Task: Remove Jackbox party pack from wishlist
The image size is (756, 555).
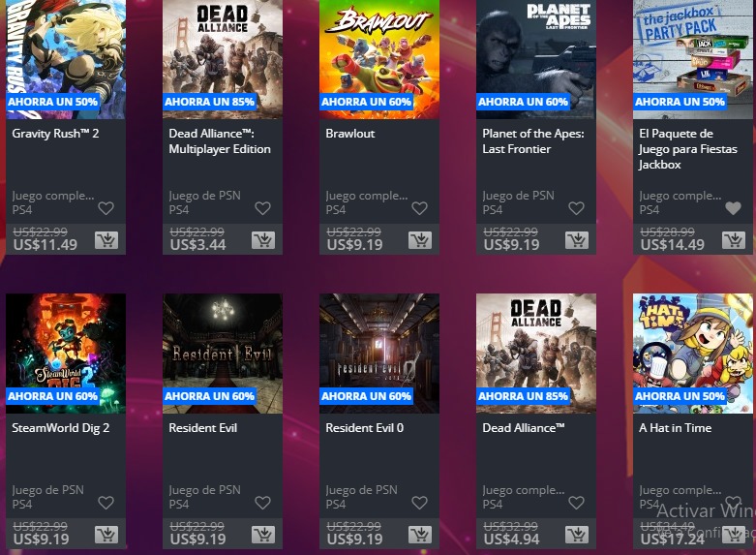Action: (733, 208)
